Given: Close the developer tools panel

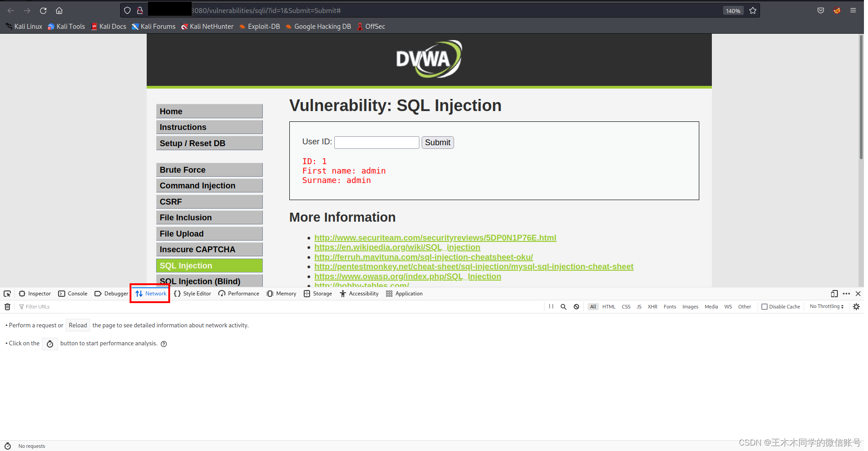Looking at the screenshot, I should (858, 294).
